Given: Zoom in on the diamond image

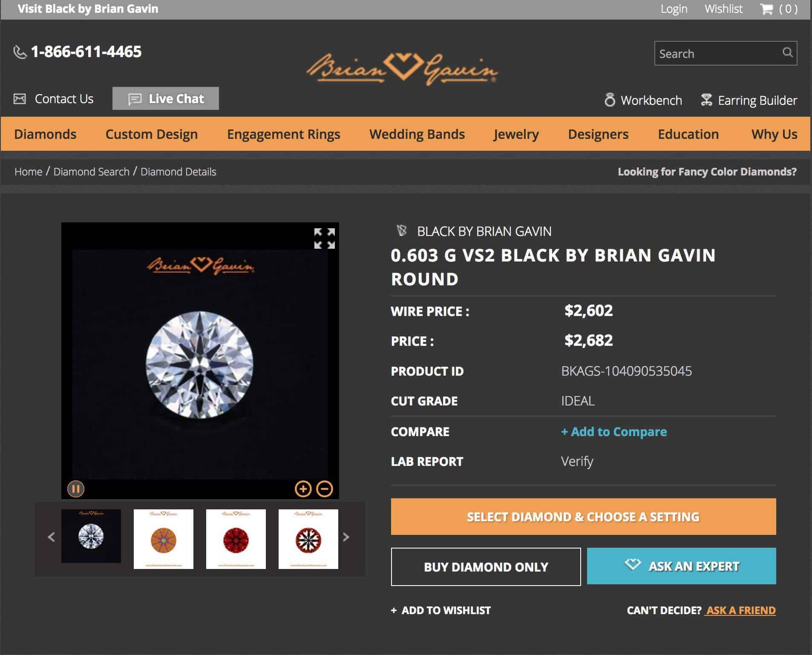Looking at the screenshot, I should [x=303, y=489].
